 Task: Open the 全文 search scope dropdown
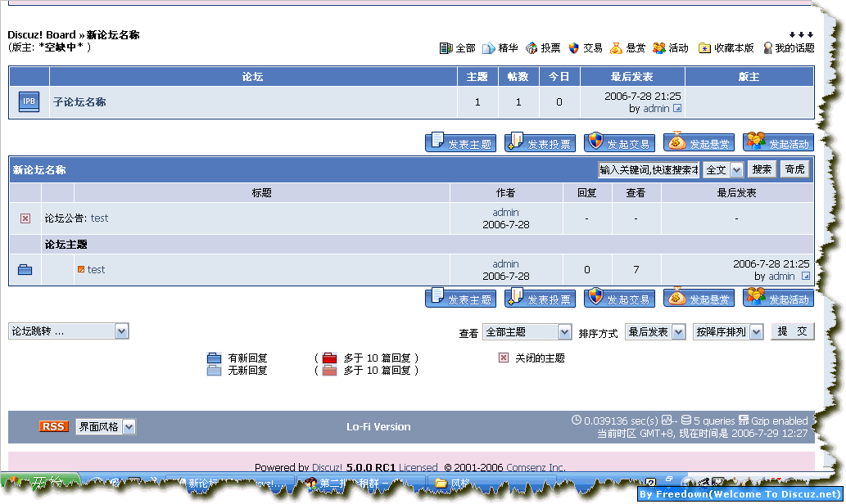click(723, 170)
